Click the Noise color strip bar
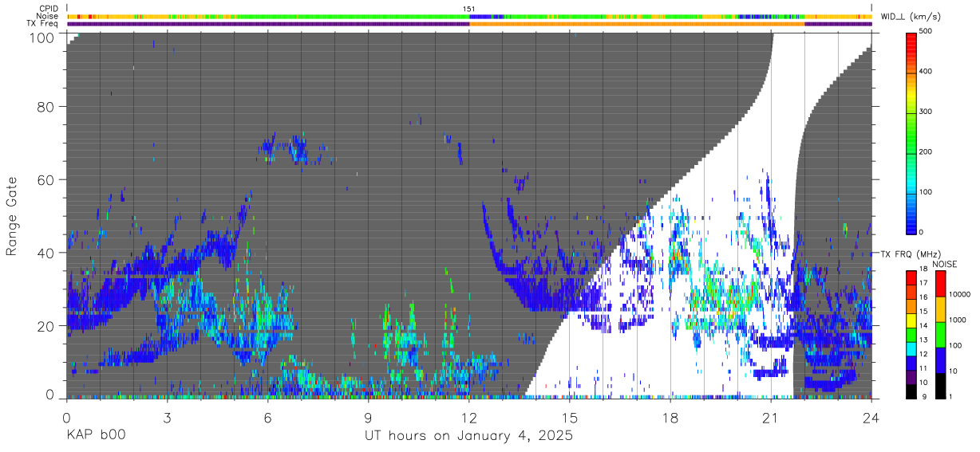Image resolution: width=980 pixels, height=452 pixels. (469, 16)
